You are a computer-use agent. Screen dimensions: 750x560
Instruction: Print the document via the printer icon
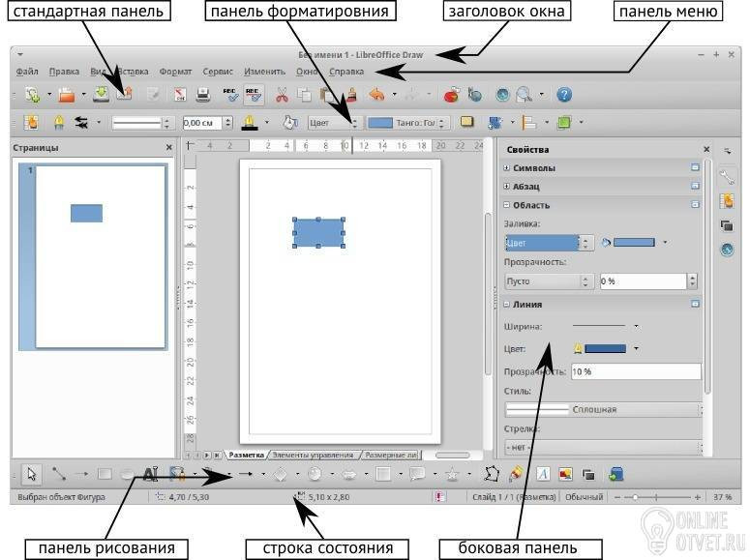click(203, 94)
